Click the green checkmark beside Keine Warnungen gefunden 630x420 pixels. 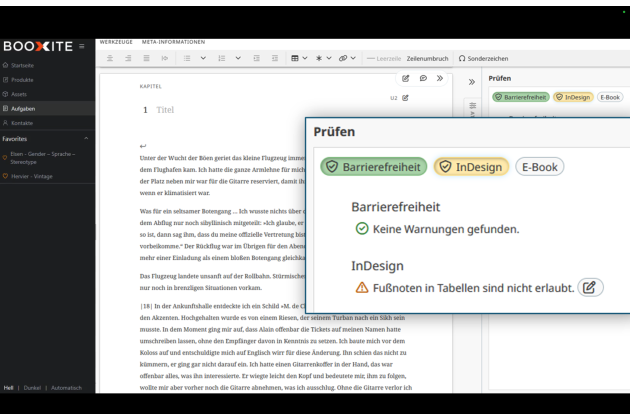coord(362,229)
